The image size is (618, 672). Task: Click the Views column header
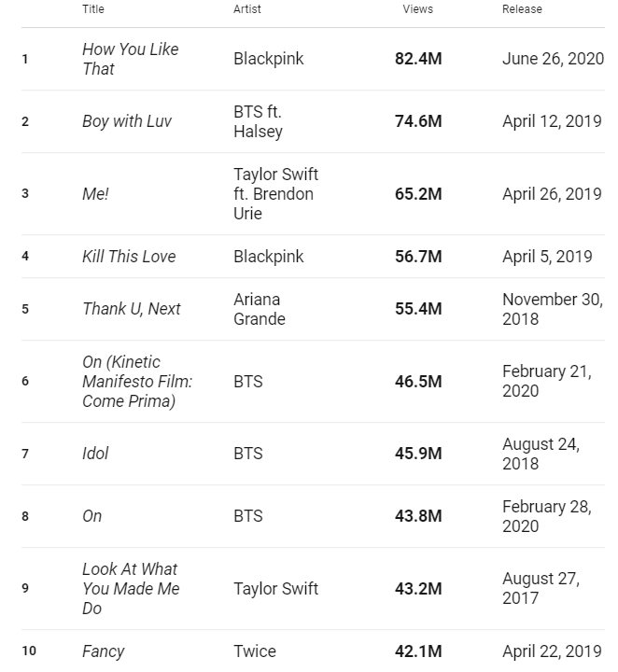pos(417,9)
